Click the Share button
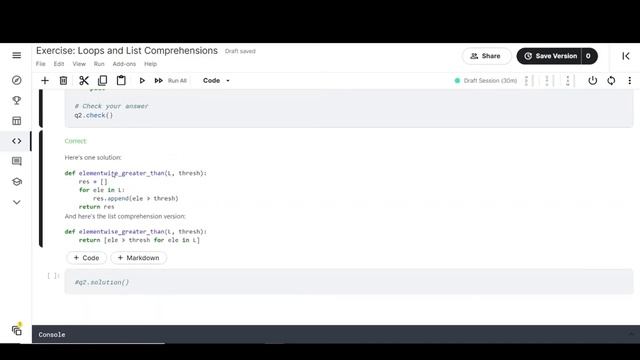640x360 pixels. [486, 56]
